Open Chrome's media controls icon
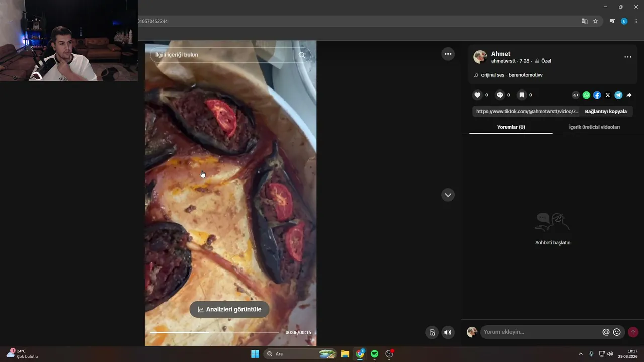The image size is (644, 362). (612, 21)
